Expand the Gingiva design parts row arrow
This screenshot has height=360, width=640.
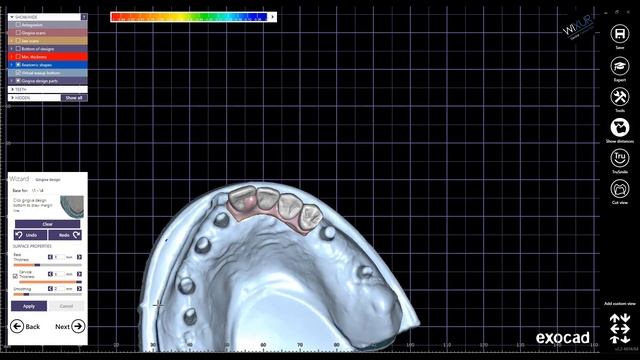point(11,81)
